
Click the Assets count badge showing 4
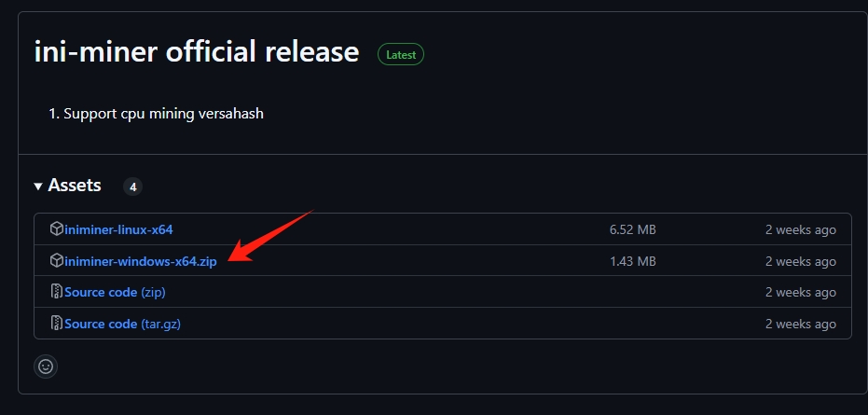[132, 187]
